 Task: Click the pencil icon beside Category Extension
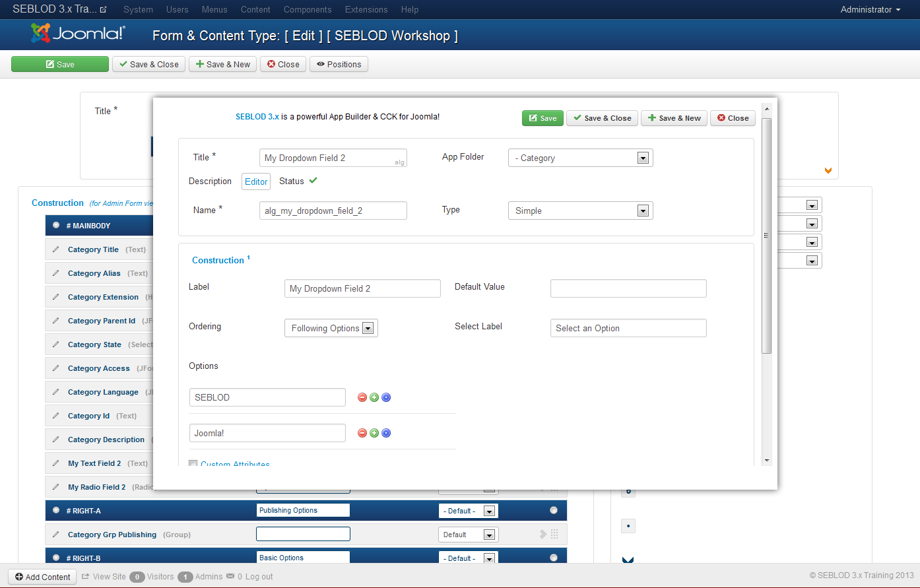(x=55, y=297)
